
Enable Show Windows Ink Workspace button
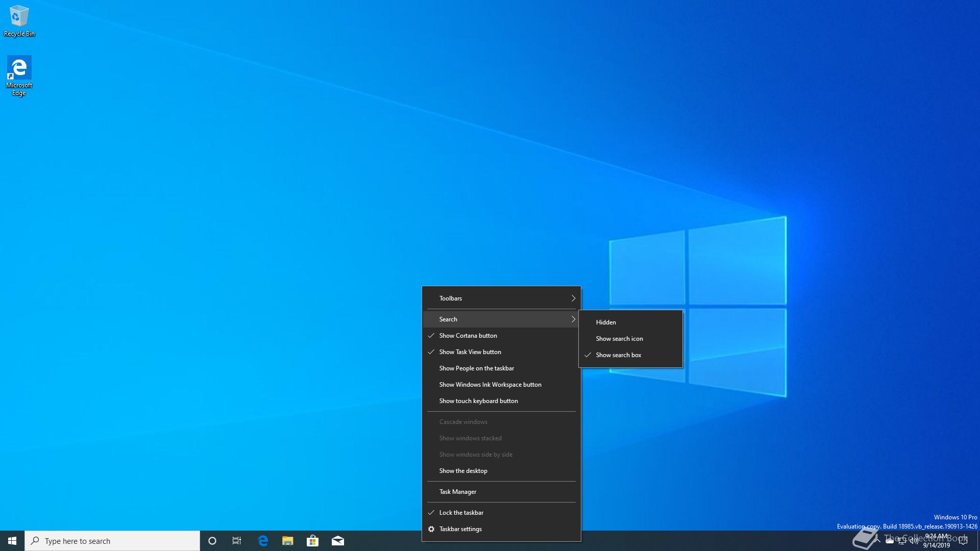pyautogui.click(x=502, y=385)
